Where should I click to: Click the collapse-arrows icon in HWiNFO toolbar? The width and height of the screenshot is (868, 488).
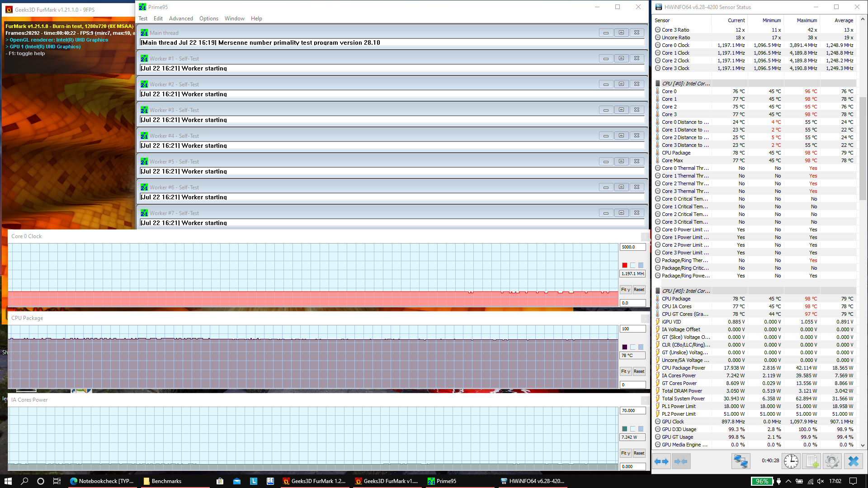tap(681, 461)
